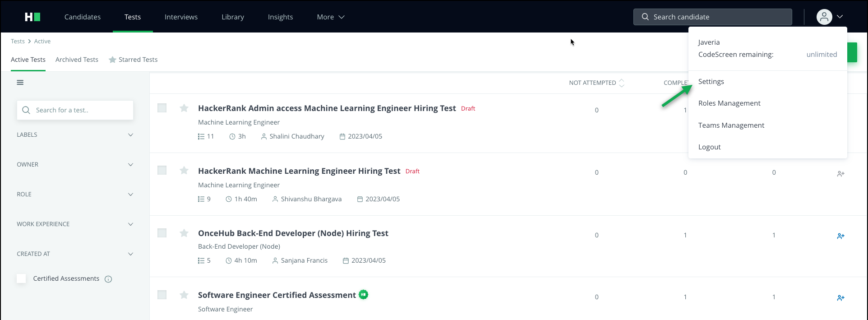Click the info icon beside Certified Assessments

click(x=108, y=279)
